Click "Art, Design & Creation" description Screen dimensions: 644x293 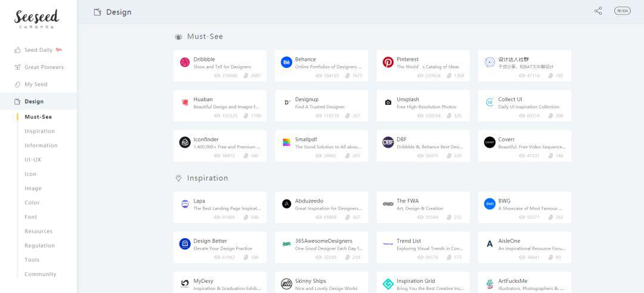tap(420, 208)
